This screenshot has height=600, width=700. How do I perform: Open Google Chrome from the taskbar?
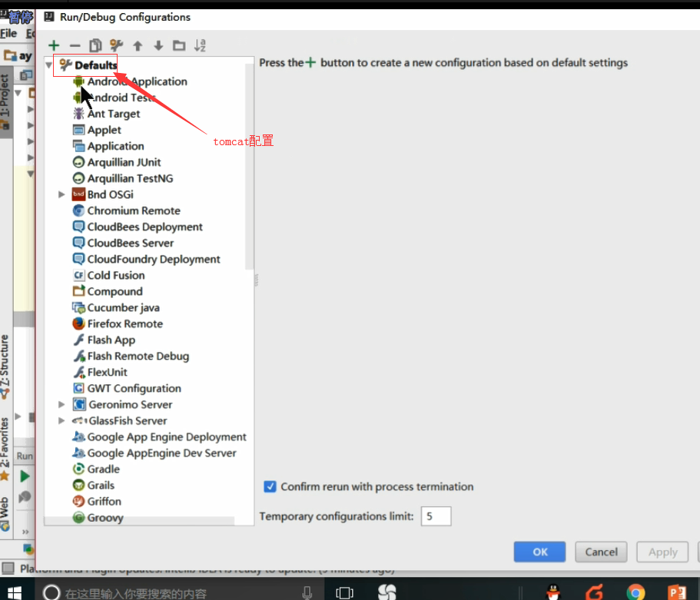635,592
